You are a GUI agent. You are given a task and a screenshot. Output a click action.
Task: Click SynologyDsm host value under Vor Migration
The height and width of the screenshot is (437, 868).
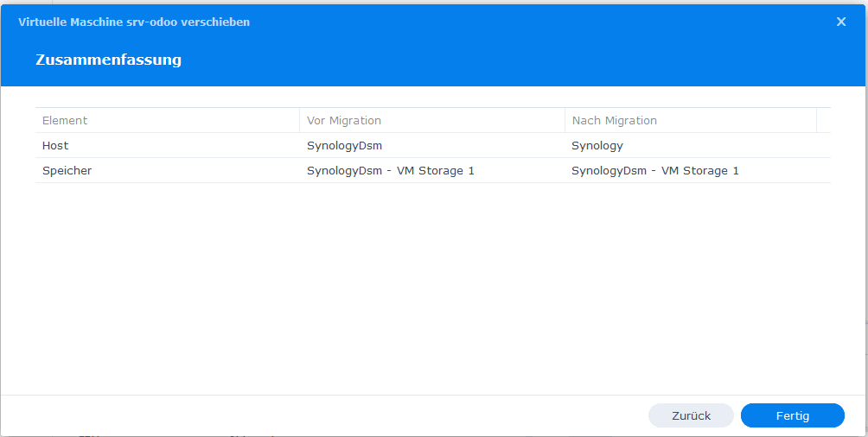tap(344, 146)
